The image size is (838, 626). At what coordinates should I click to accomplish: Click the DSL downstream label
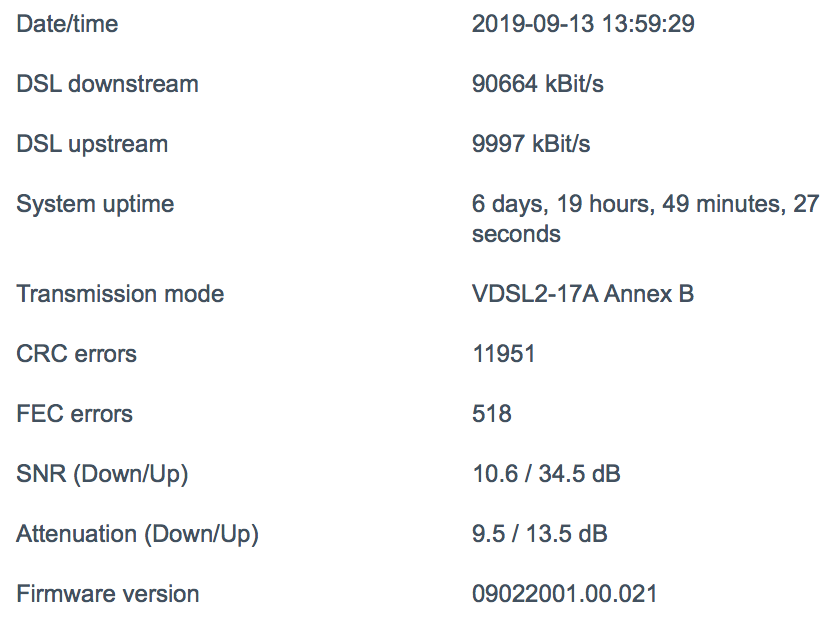[x=107, y=84]
